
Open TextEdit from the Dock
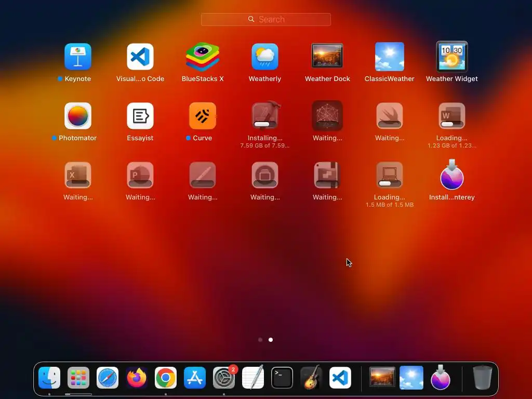pos(253,377)
